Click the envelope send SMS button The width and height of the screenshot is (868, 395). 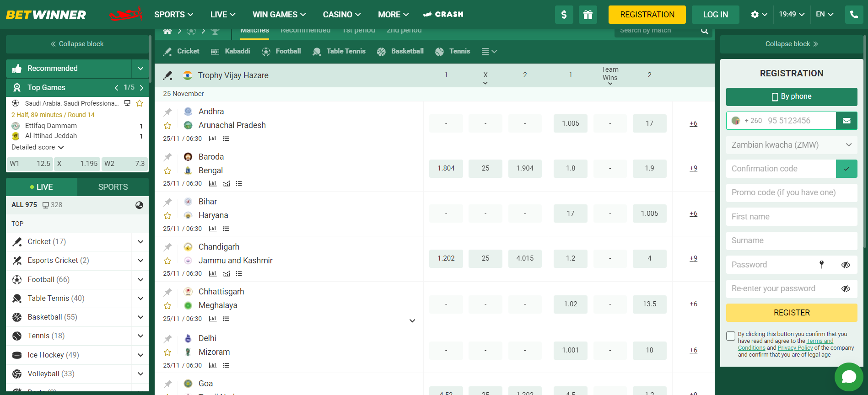846,121
